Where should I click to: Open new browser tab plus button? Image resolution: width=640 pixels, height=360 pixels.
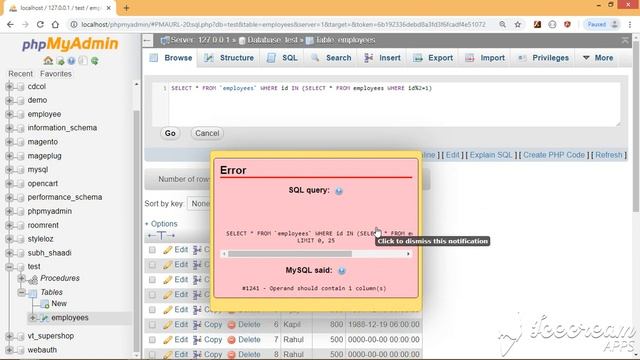(x=126, y=8)
